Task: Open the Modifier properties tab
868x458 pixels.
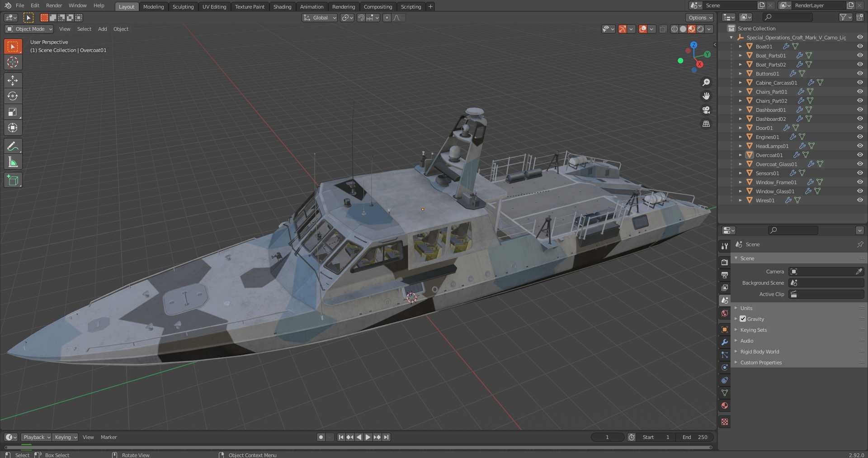Action: [x=725, y=342]
